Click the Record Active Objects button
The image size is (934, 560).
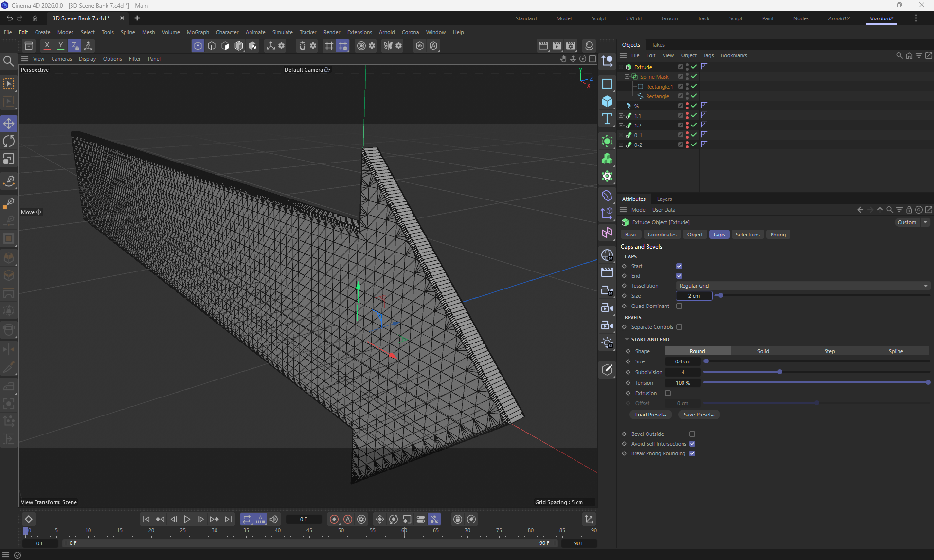pyautogui.click(x=334, y=519)
